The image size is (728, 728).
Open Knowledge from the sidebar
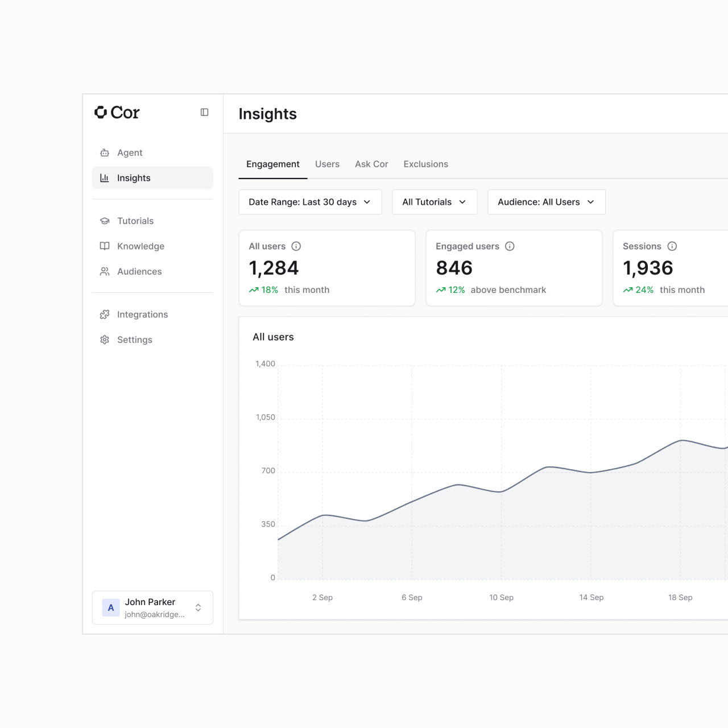tap(152, 246)
